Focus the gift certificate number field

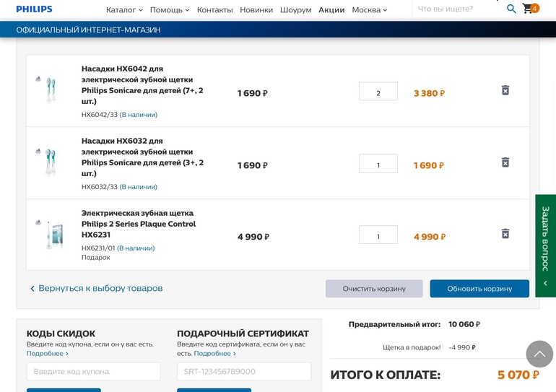pyautogui.click(x=244, y=371)
